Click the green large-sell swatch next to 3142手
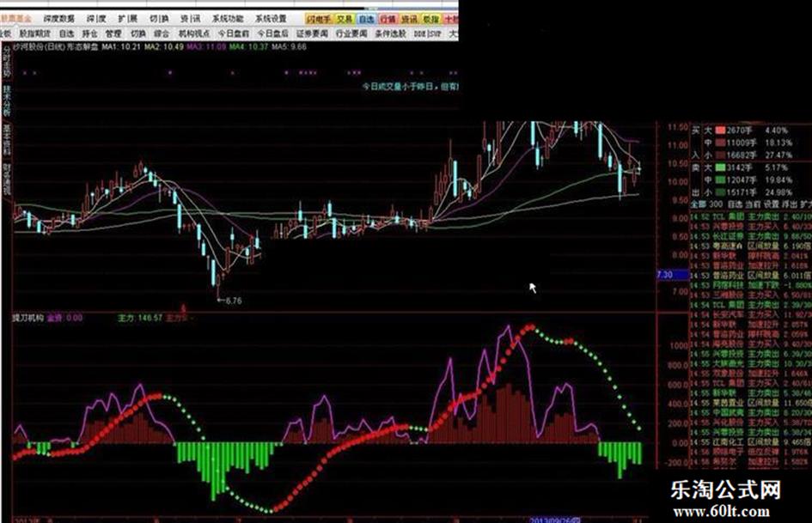 [x=720, y=167]
